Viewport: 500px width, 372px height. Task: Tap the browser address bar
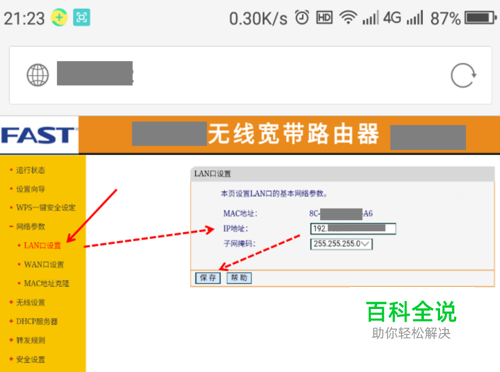[x=250, y=75]
